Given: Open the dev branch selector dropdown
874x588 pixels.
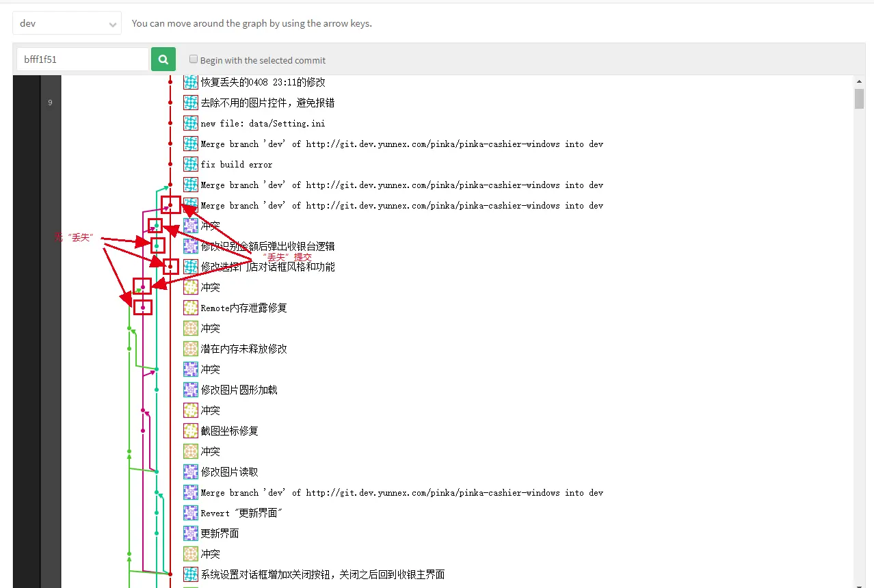Looking at the screenshot, I should 66,23.
